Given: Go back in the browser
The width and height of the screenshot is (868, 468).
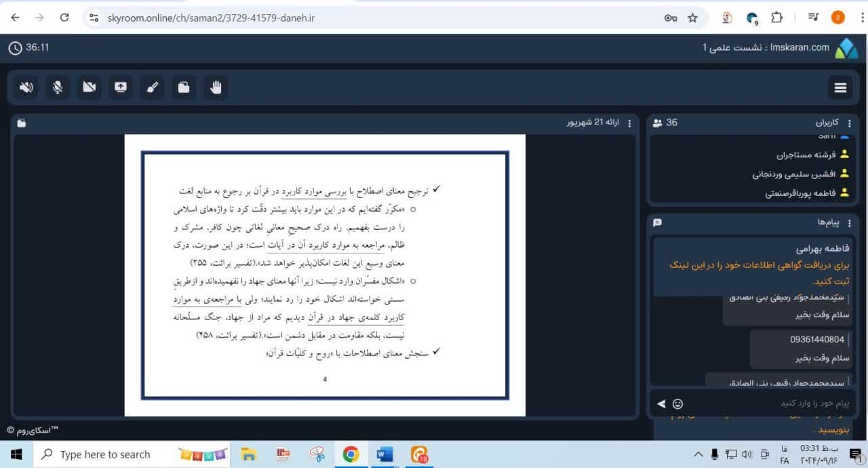Looking at the screenshot, I should 15,18.
